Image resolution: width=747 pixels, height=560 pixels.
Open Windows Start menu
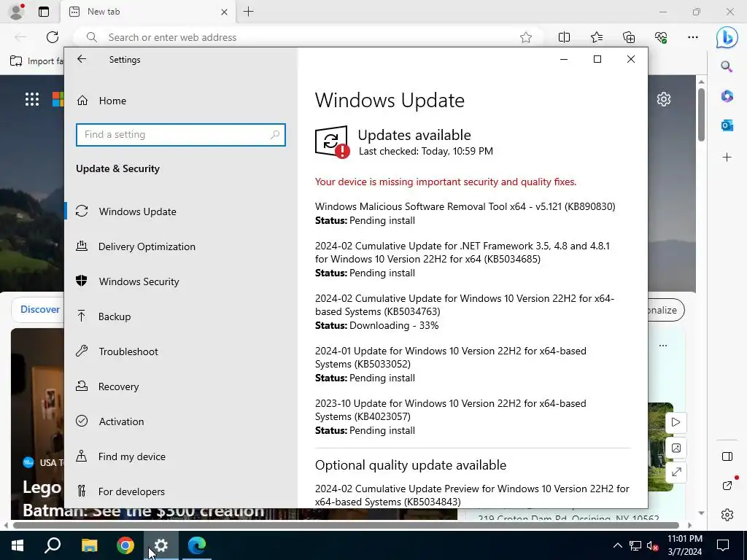(x=18, y=545)
